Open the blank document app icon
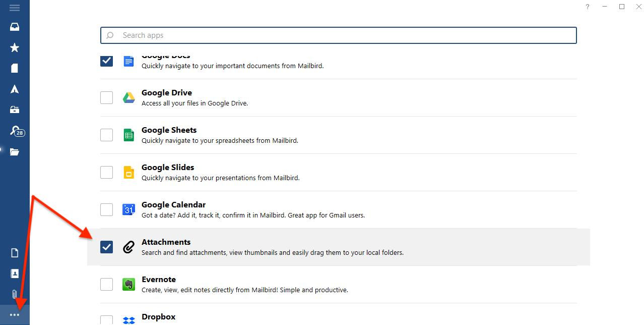The width and height of the screenshot is (644, 325). point(15,253)
